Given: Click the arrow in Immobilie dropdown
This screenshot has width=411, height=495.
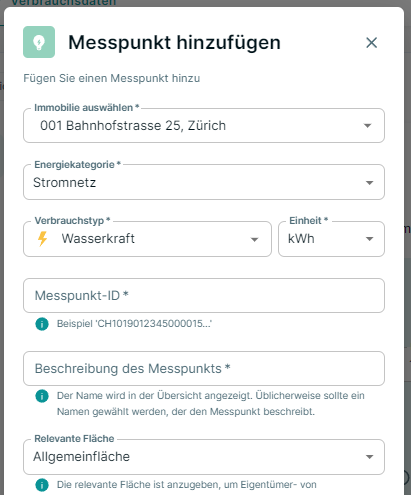Looking at the screenshot, I should (x=367, y=126).
